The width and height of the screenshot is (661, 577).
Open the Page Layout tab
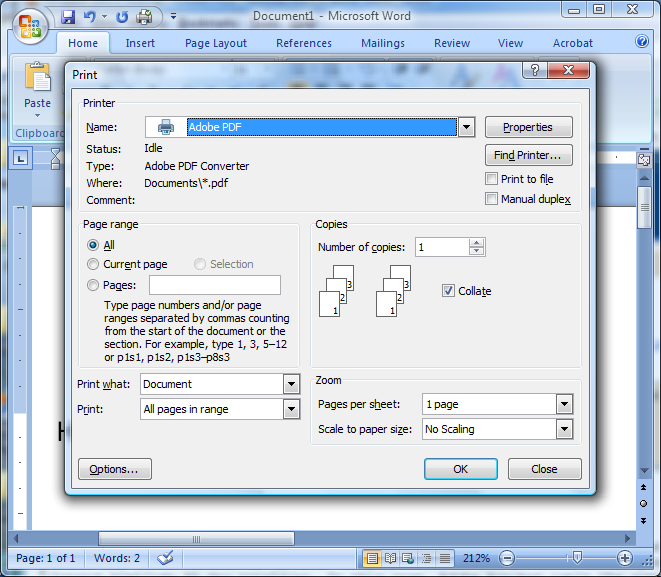pyautogui.click(x=216, y=43)
